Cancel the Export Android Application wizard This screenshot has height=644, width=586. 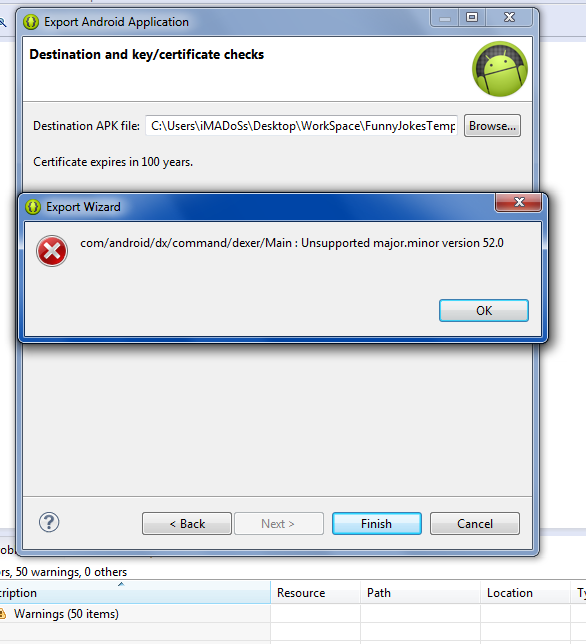[x=475, y=524]
